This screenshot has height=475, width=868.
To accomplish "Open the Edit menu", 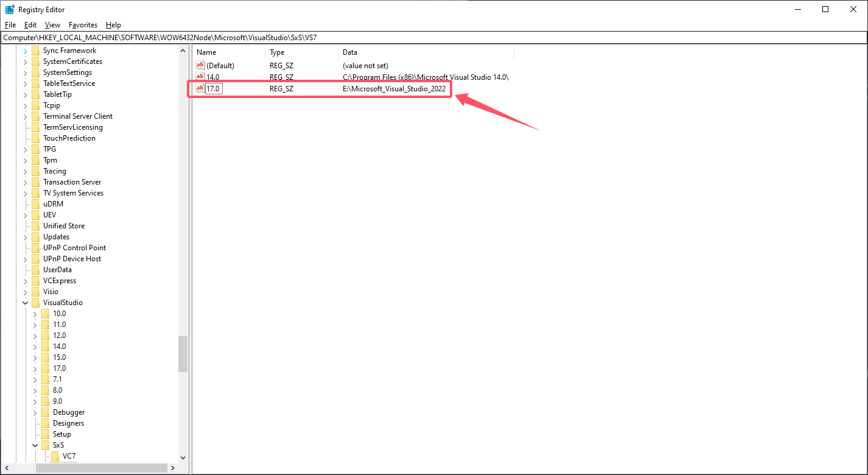I will 30,25.
